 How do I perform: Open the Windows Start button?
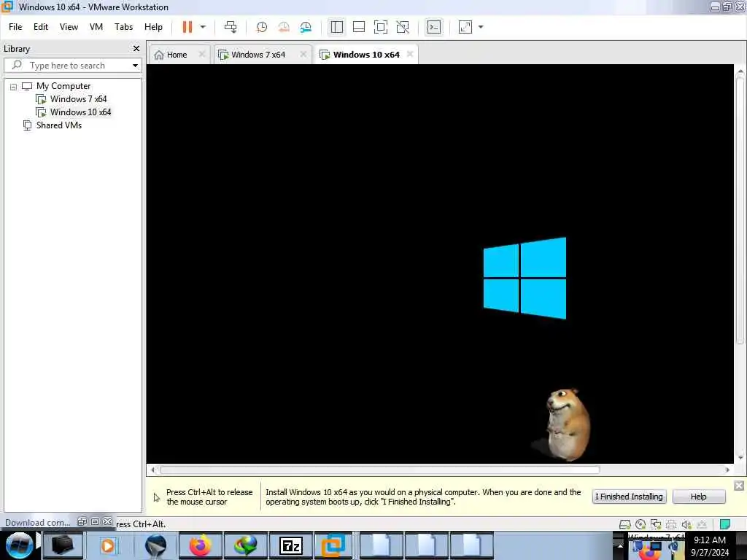[19, 545]
